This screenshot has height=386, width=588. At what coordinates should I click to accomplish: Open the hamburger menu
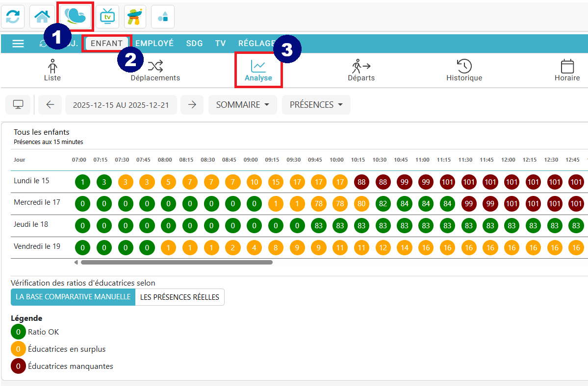tap(18, 44)
